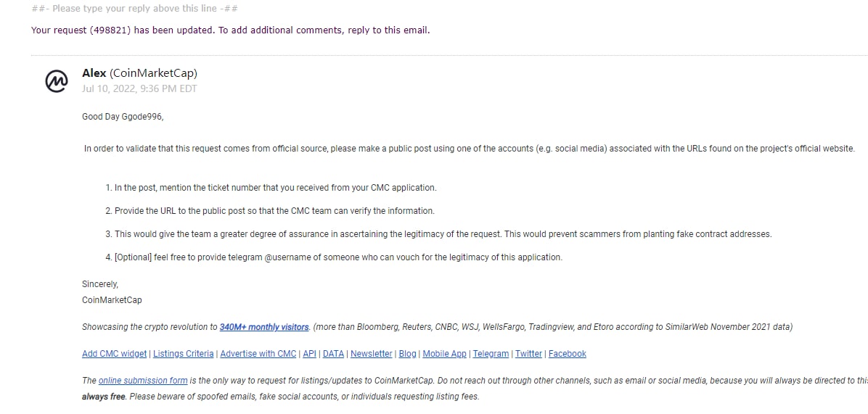Open the Twitter link
Screen dimensions: 868x414
pyautogui.click(x=528, y=354)
